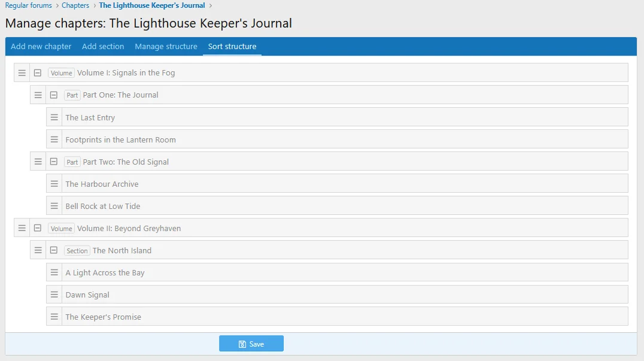Open The Lighthouse Keeper's Journal breadcrumb
Image resolution: width=644 pixels, height=361 pixels.
point(152,5)
